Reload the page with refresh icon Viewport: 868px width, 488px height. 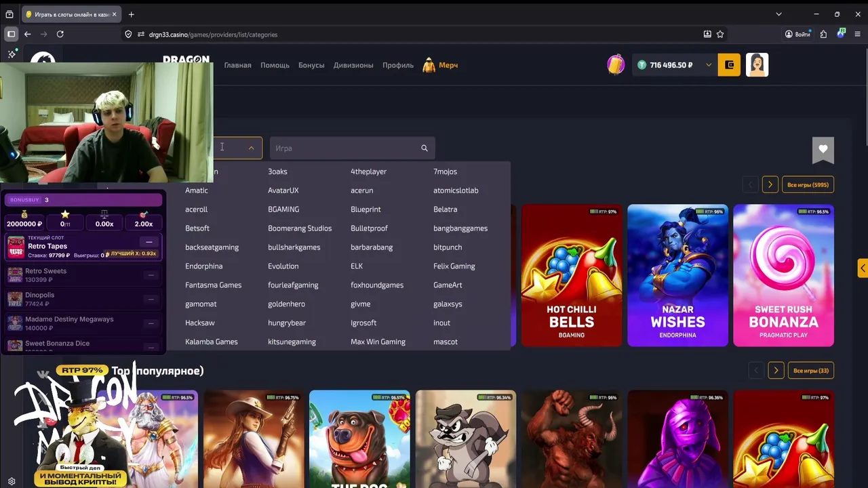pyautogui.click(x=60, y=34)
